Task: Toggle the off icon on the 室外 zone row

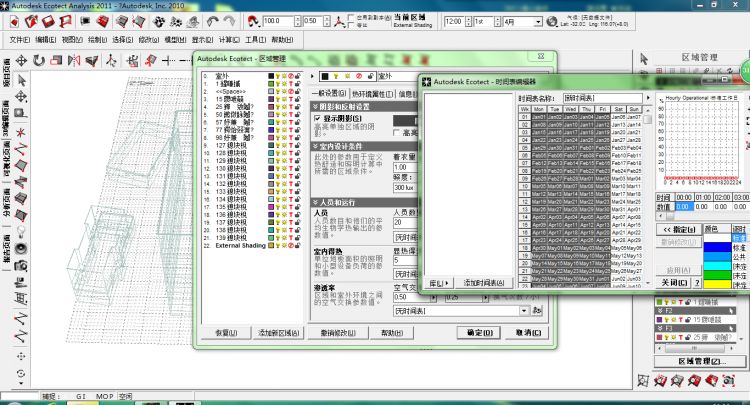Action: [291, 76]
